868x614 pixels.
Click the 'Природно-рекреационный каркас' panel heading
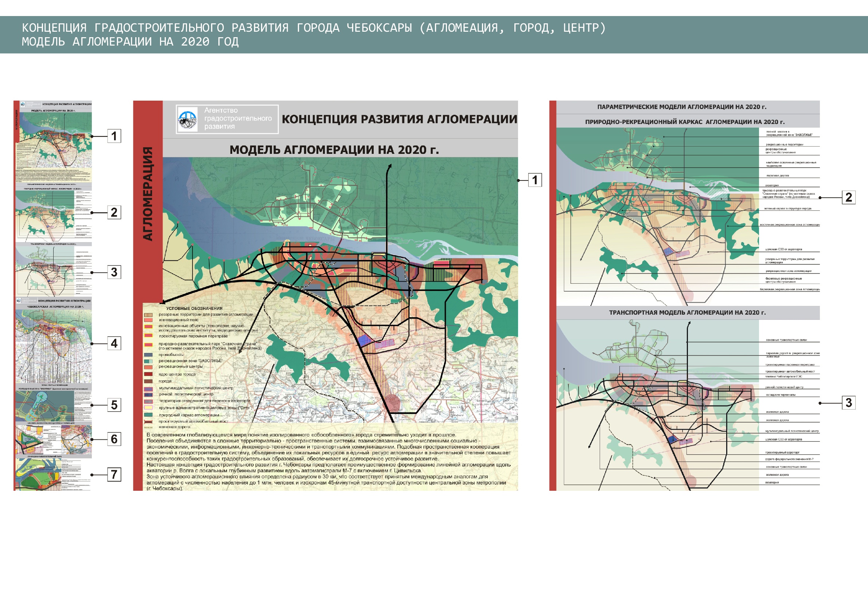[x=685, y=122]
